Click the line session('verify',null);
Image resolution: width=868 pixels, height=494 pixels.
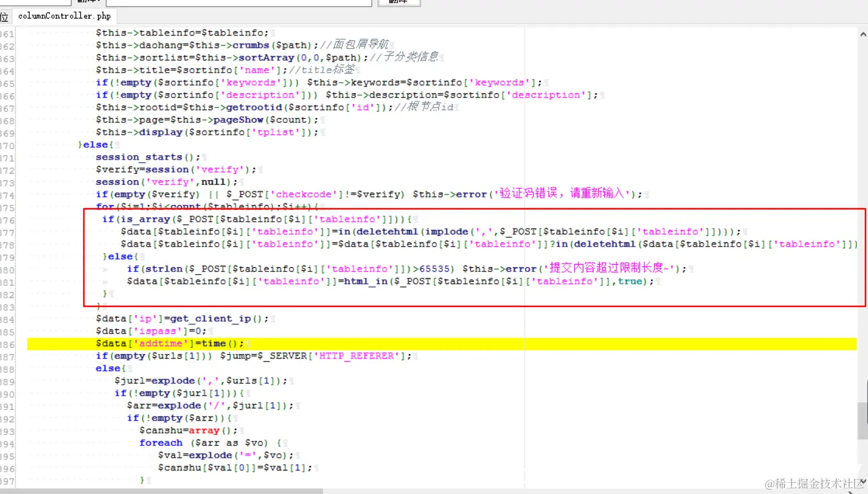pos(167,182)
